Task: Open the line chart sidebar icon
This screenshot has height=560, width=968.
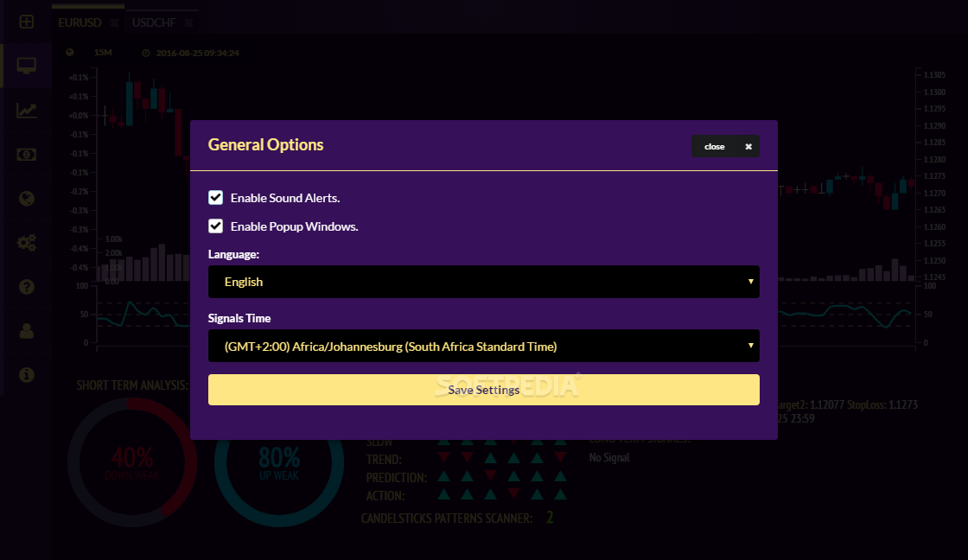Action: click(x=27, y=111)
